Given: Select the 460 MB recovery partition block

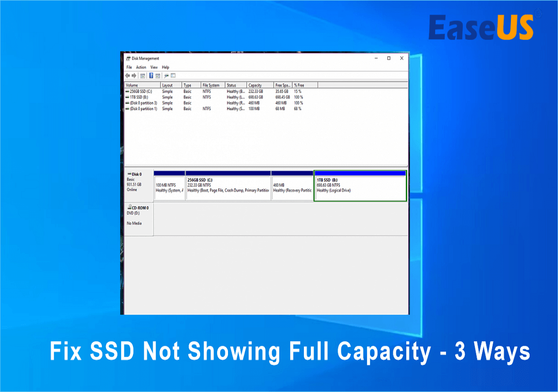Looking at the screenshot, I should pos(292,186).
